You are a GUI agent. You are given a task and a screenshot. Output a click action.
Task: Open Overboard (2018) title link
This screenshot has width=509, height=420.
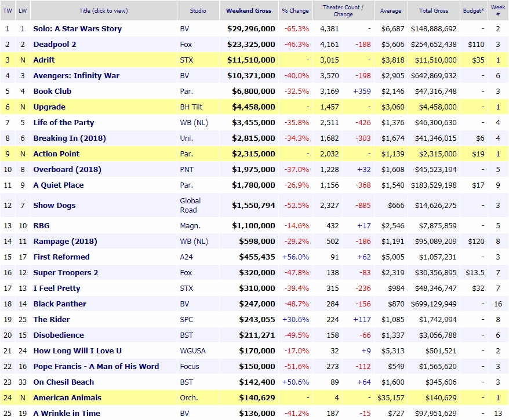pyautogui.click(x=67, y=169)
